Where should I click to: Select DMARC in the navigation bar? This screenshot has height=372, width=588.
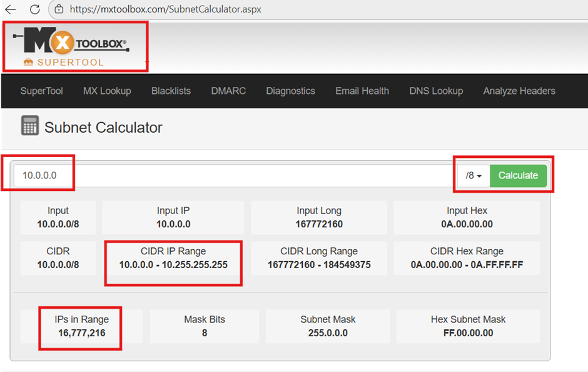coord(228,91)
